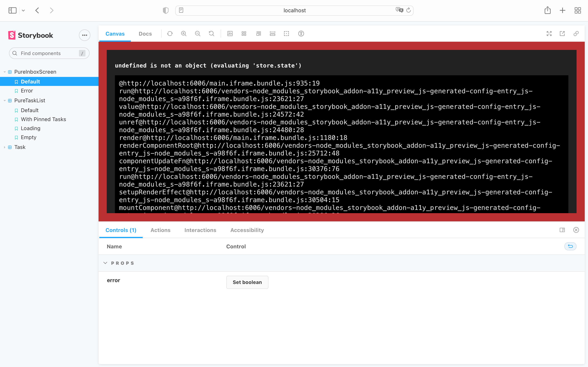Switch to the Docs tab
Screen dimensions: 588x367
click(145, 34)
